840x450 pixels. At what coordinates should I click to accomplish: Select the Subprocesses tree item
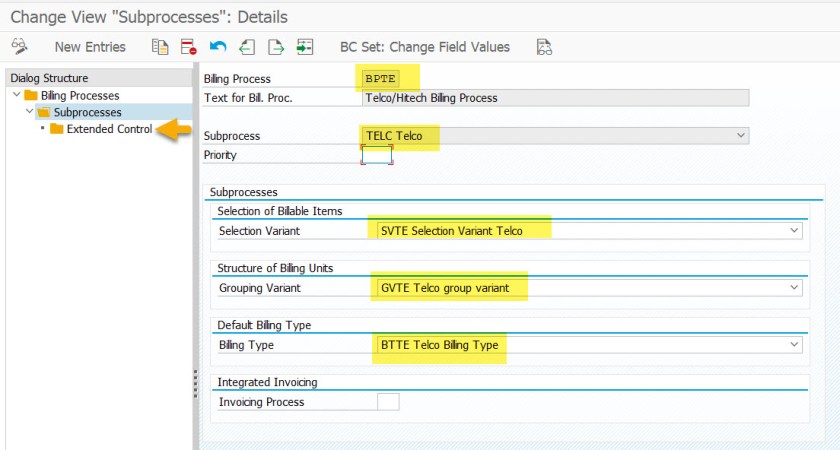pos(87,112)
